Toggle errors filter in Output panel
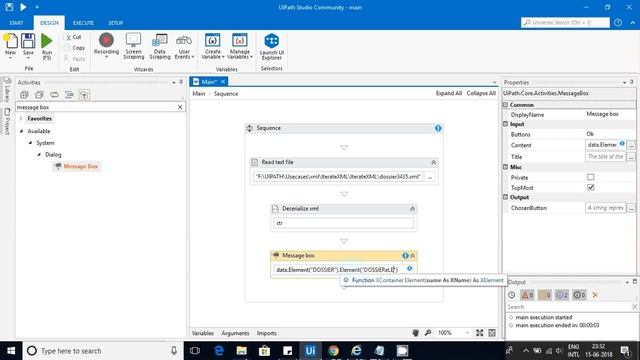This screenshot has height=360, width=640. pos(527,295)
